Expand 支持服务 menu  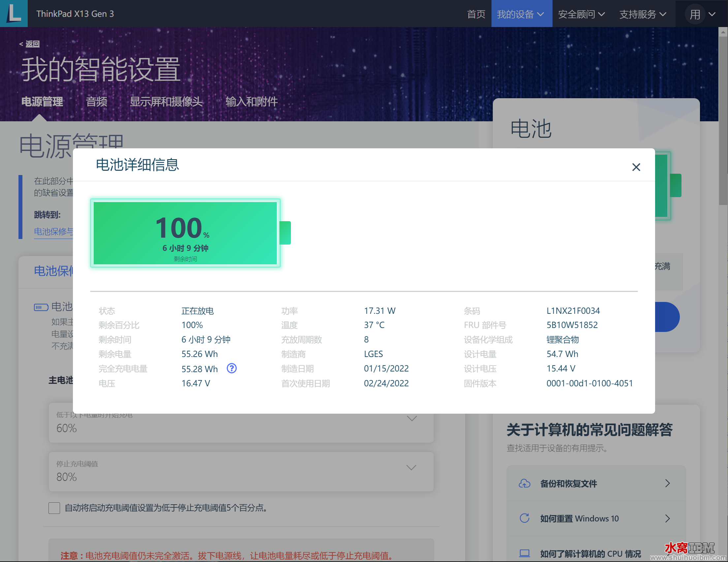tap(642, 14)
